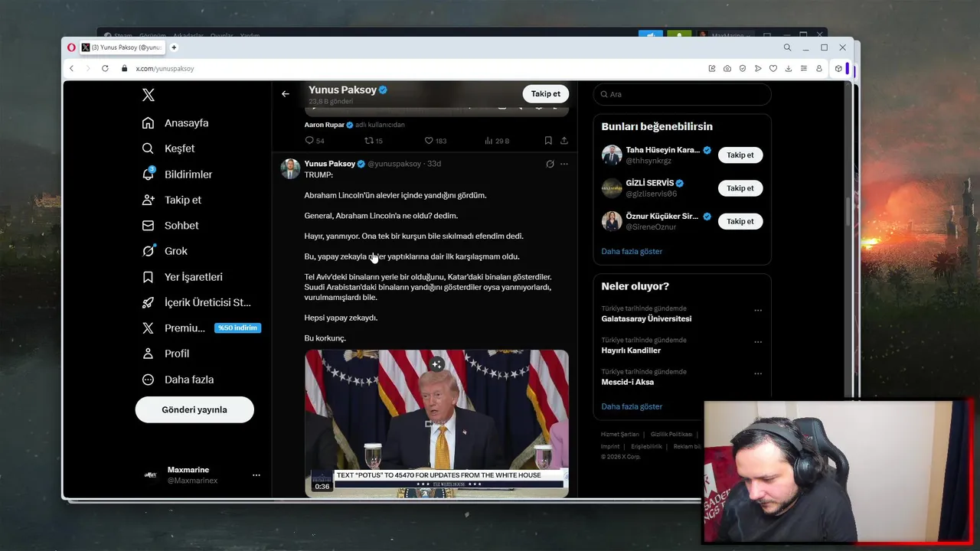Show more trends link
The height and width of the screenshot is (551, 980).
click(x=632, y=406)
